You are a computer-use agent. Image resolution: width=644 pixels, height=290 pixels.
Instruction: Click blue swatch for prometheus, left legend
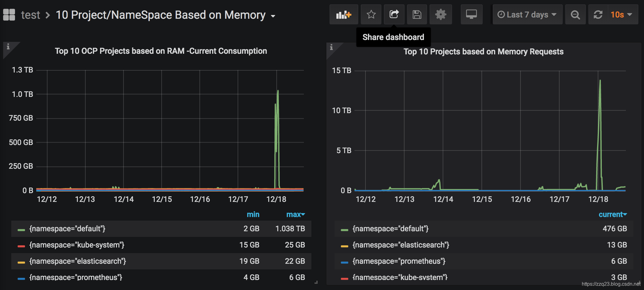[21, 279]
